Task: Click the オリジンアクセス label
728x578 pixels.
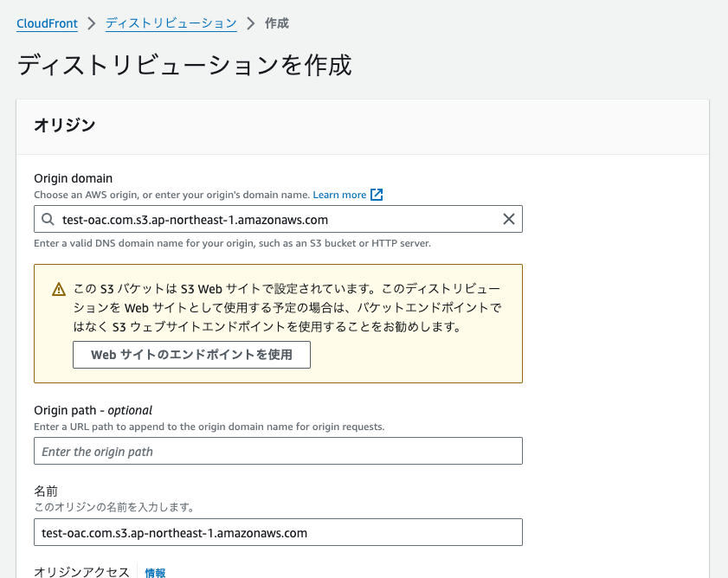Action: pyautogui.click(x=81, y=572)
